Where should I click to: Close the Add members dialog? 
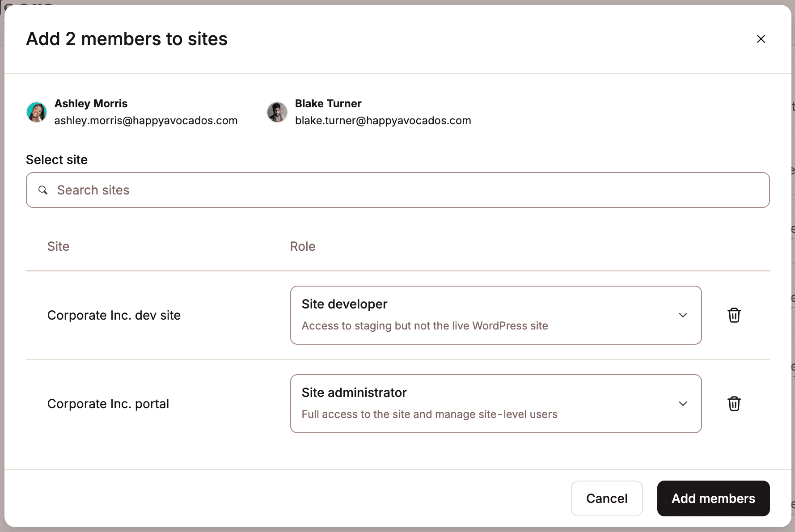click(x=761, y=39)
